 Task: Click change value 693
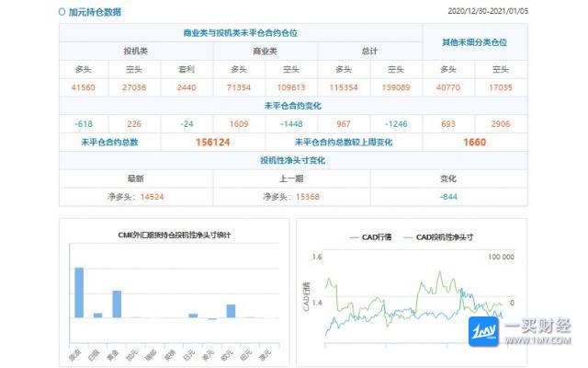tap(448, 124)
